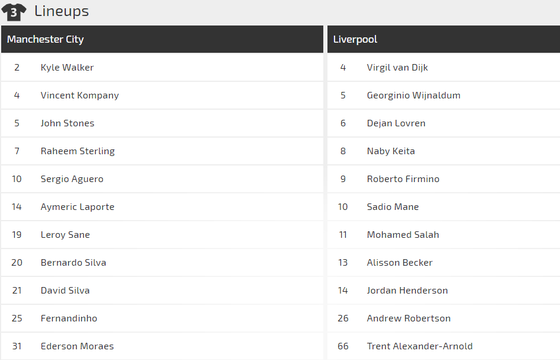The height and width of the screenshot is (360, 560).
Task: Select Ederson Moraes row
Action: (x=162, y=346)
